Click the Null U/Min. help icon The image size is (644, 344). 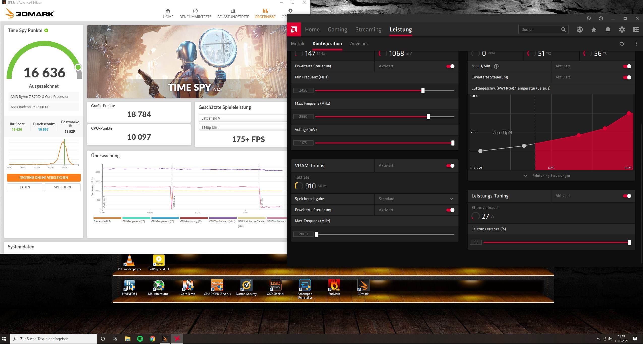coord(496,66)
